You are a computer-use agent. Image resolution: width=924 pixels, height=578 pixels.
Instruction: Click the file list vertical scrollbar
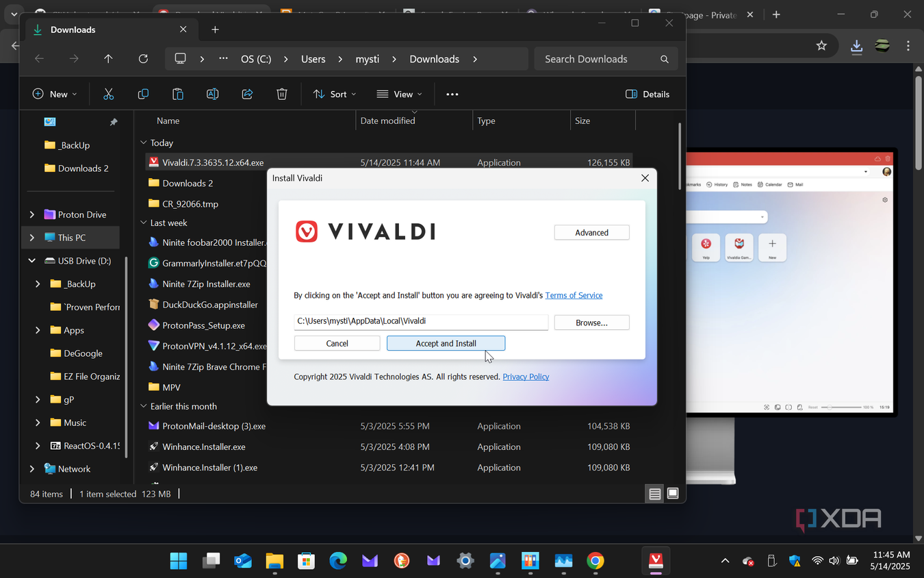[680, 158]
